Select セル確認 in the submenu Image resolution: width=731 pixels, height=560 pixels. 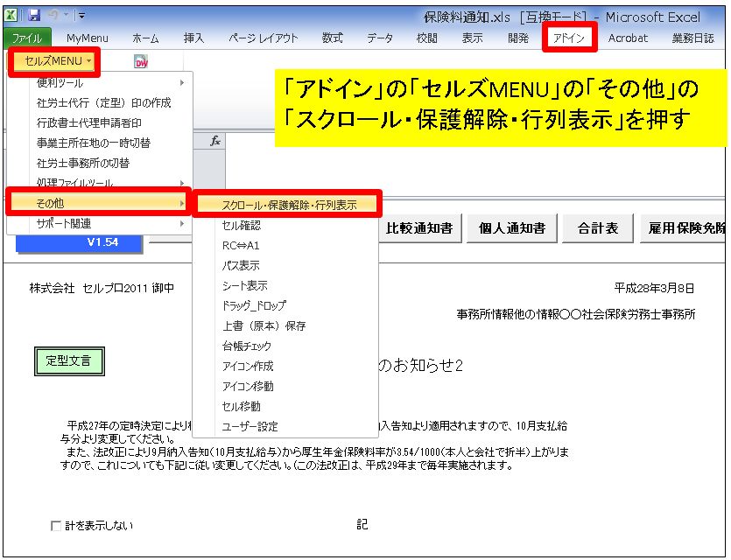pos(285,226)
